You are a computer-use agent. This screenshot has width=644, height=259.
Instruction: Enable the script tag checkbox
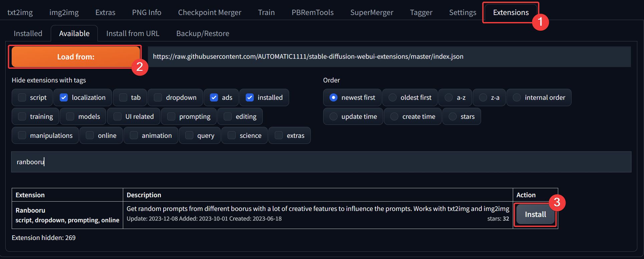pos(22,97)
